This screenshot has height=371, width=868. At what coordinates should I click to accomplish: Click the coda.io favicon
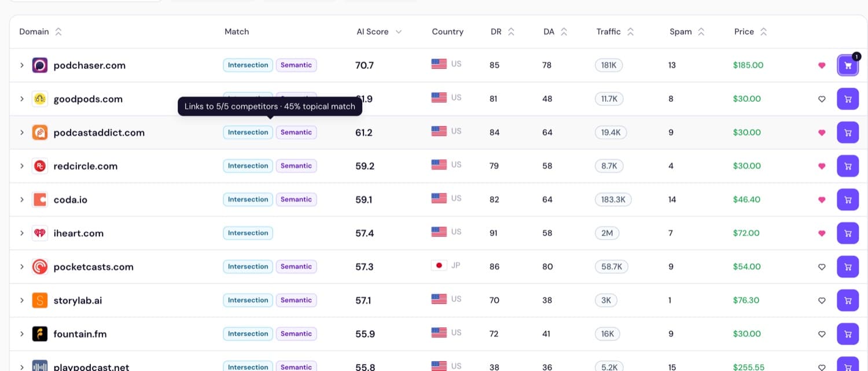point(40,200)
